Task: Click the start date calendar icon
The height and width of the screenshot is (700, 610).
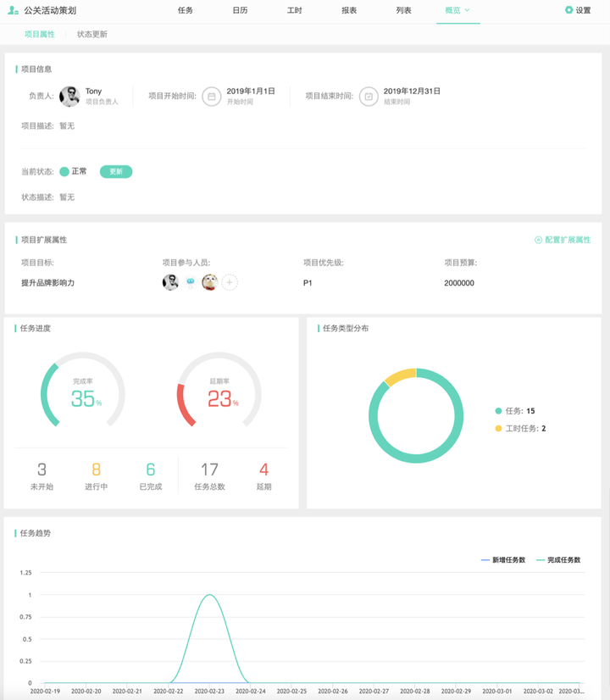Action: (x=212, y=96)
